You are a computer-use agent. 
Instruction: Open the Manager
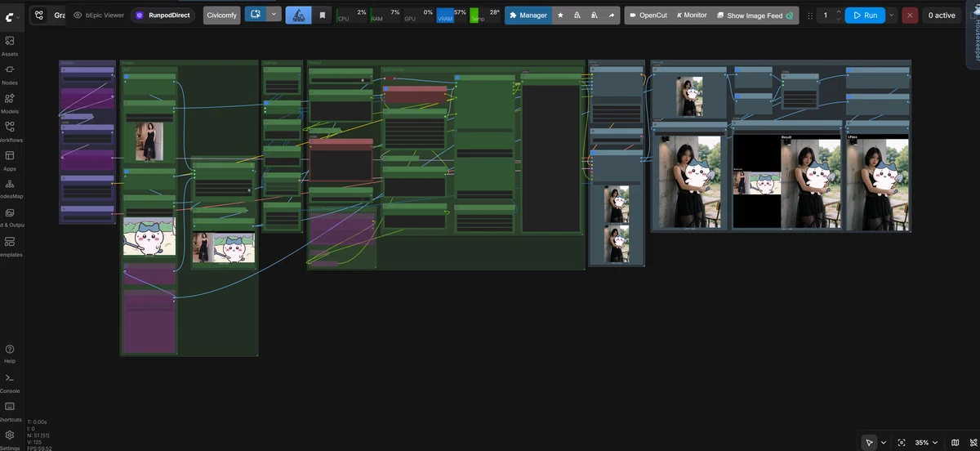(528, 16)
